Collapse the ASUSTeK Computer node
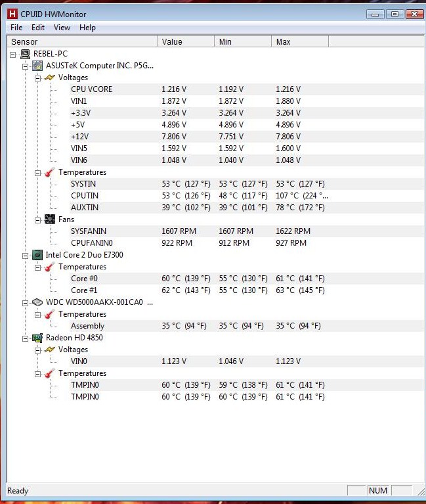This screenshot has height=504, width=426. pyautogui.click(x=25, y=66)
